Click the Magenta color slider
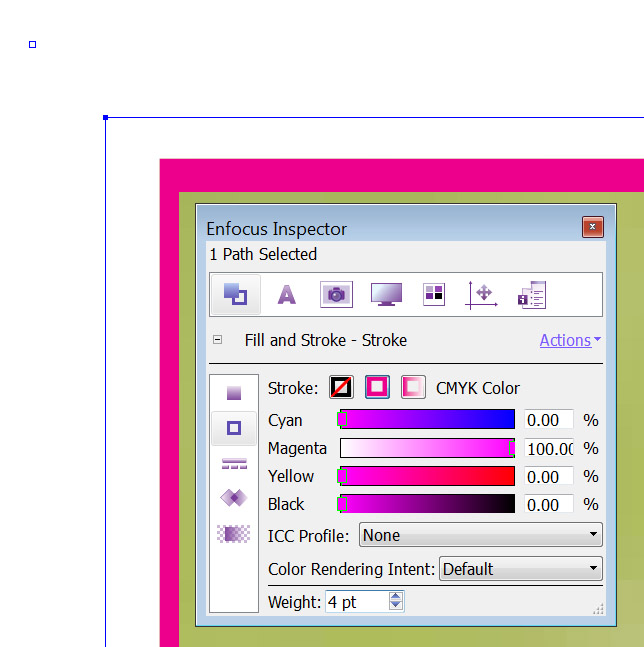The height and width of the screenshot is (647, 644). coord(427,448)
